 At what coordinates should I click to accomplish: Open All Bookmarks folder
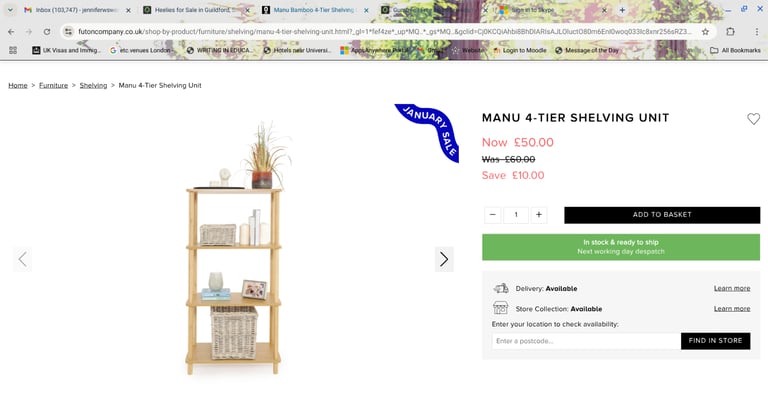click(736, 50)
